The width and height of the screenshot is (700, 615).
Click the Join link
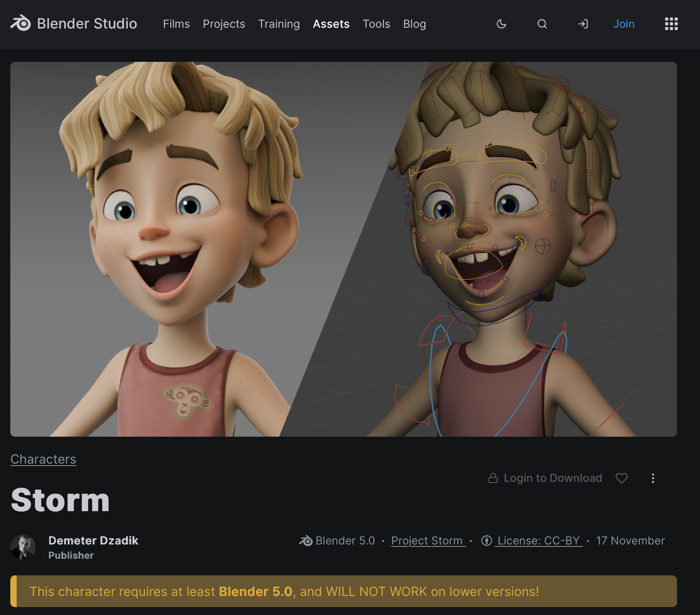point(624,24)
